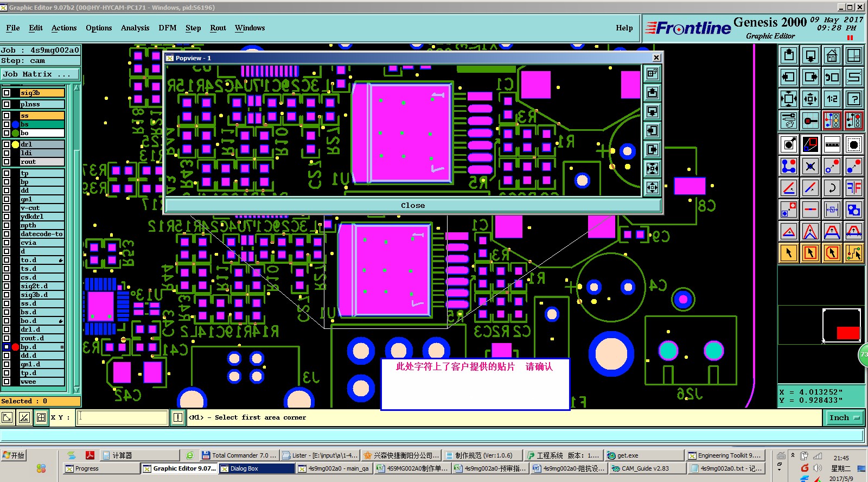Select the ruler measure tool
This screenshot has width=868, height=482.
[832, 144]
